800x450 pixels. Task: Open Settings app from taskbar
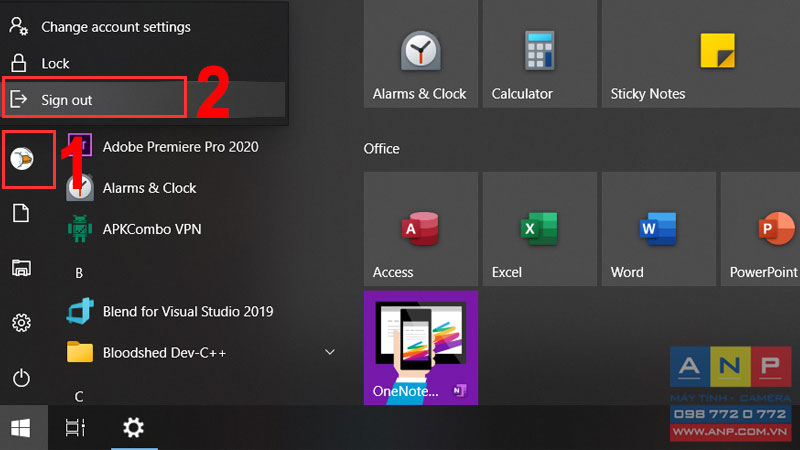tap(134, 428)
